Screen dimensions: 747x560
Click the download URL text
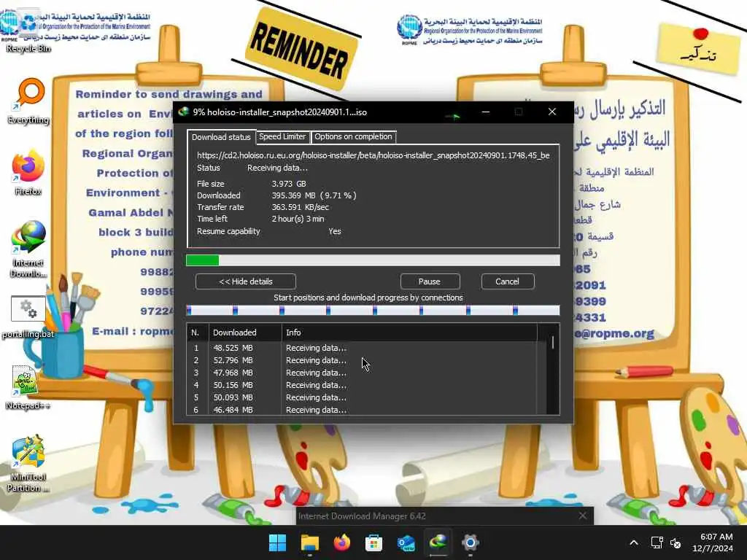[x=373, y=155]
